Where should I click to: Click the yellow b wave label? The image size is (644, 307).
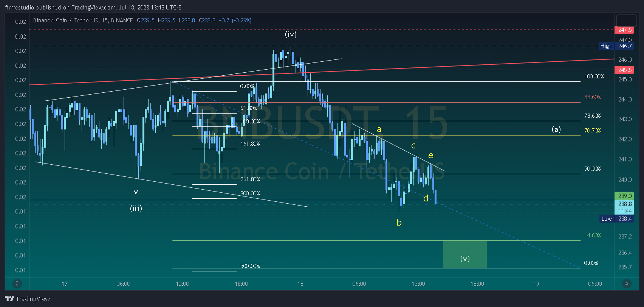(x=399, y=222)
